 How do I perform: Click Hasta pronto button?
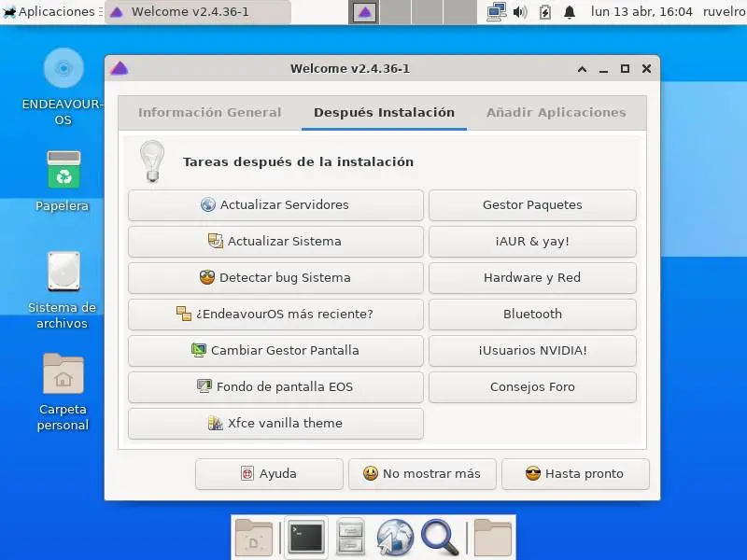pyautogui.click(x=575, y=474)
